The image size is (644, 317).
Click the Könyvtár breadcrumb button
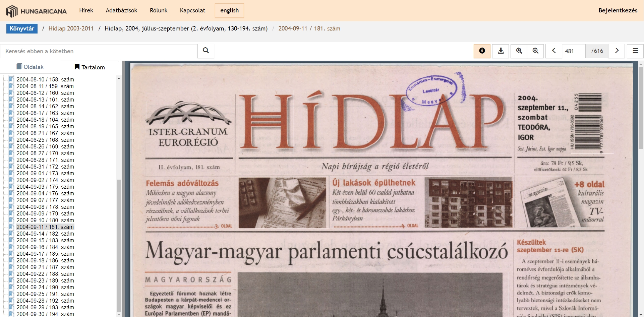[22, 28]
